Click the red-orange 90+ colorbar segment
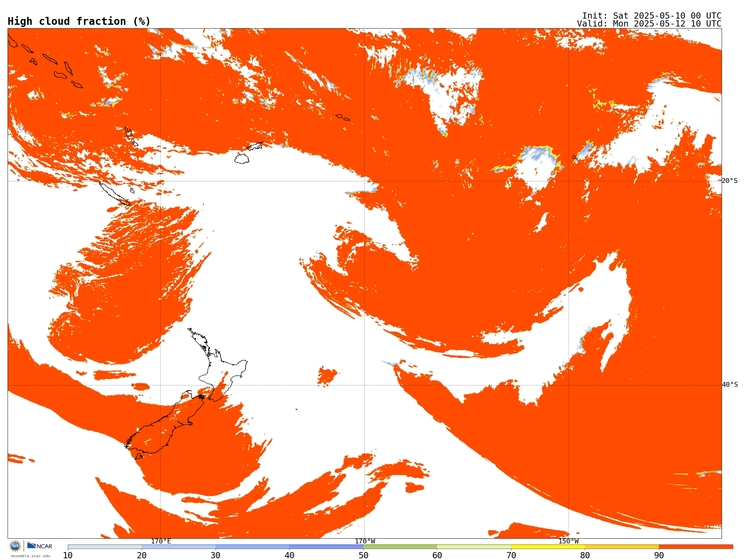The height and width of the screenshot is (560, 744). pyautogui.click(x=696, y=547)
